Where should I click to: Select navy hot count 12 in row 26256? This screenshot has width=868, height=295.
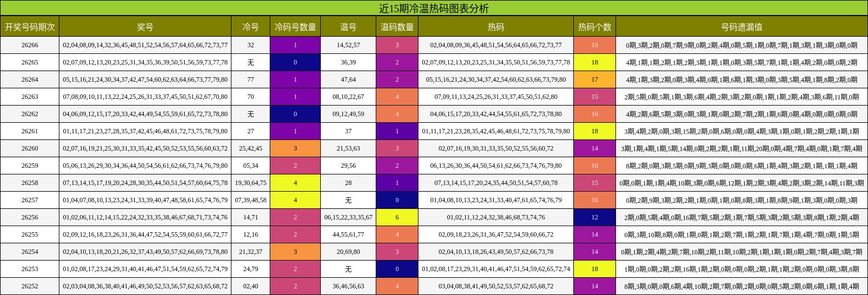tap(595, 217)
